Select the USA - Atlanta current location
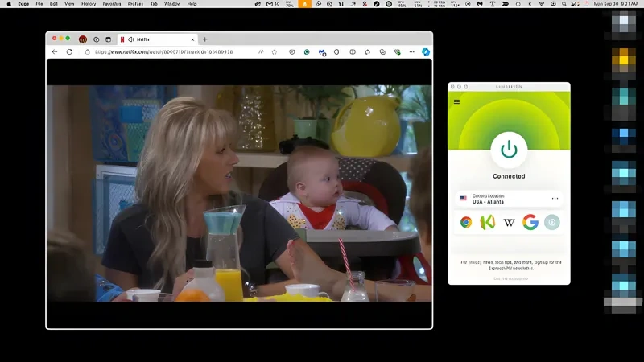The image size is (644, 362). (x=509, y=199)
